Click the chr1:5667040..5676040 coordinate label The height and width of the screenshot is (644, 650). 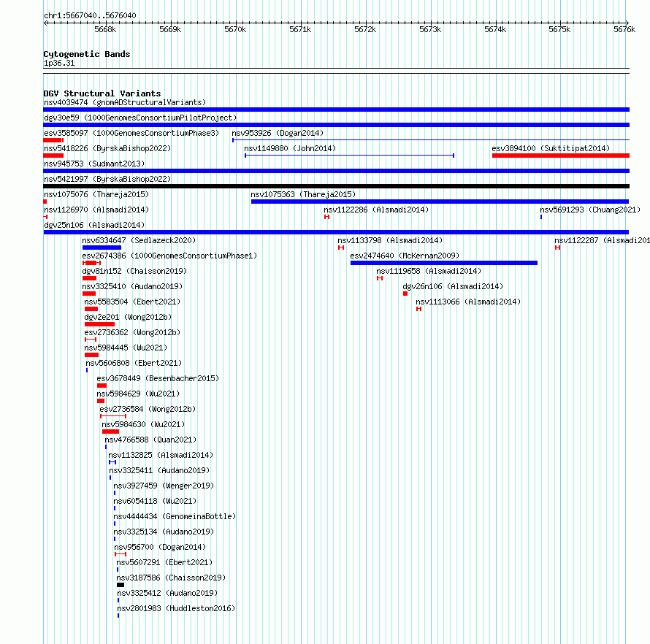(90, 15)
